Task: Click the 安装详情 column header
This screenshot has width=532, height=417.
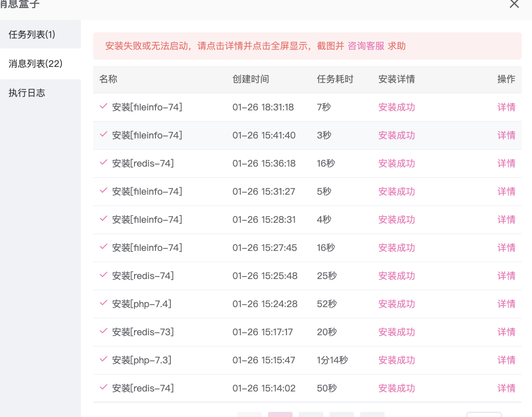Action: (397, 79)
